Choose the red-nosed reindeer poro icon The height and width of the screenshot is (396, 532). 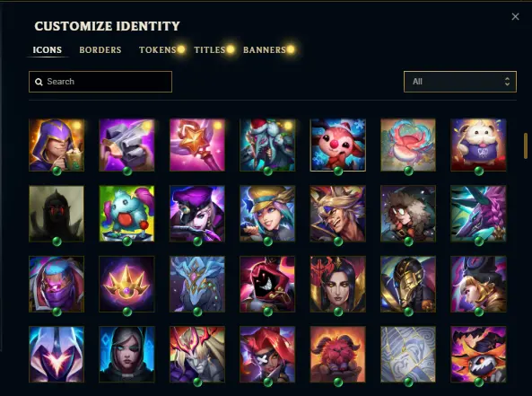coord(338,145)
